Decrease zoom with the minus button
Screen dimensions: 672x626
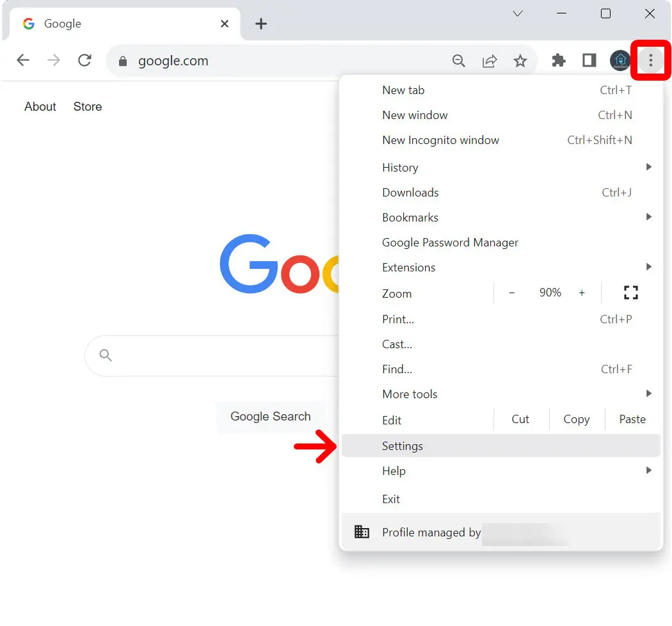(511, 293)
